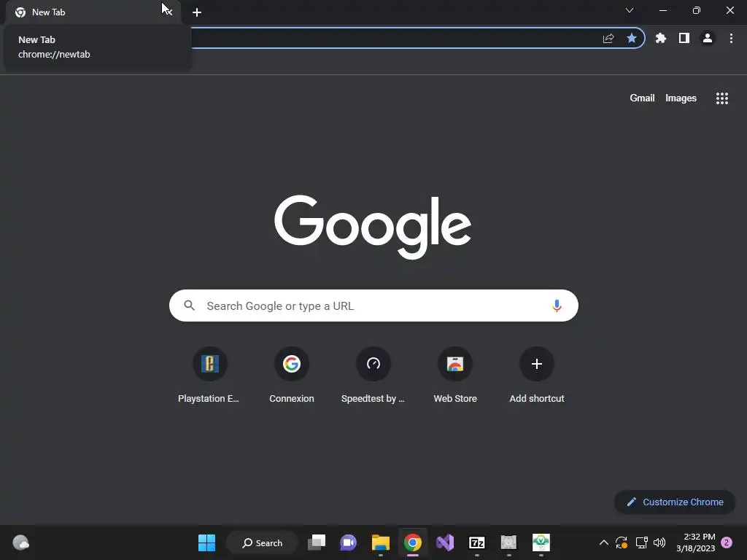Open the Images link
This screenshot has width=747, height=560.
(x=681, y=98)
